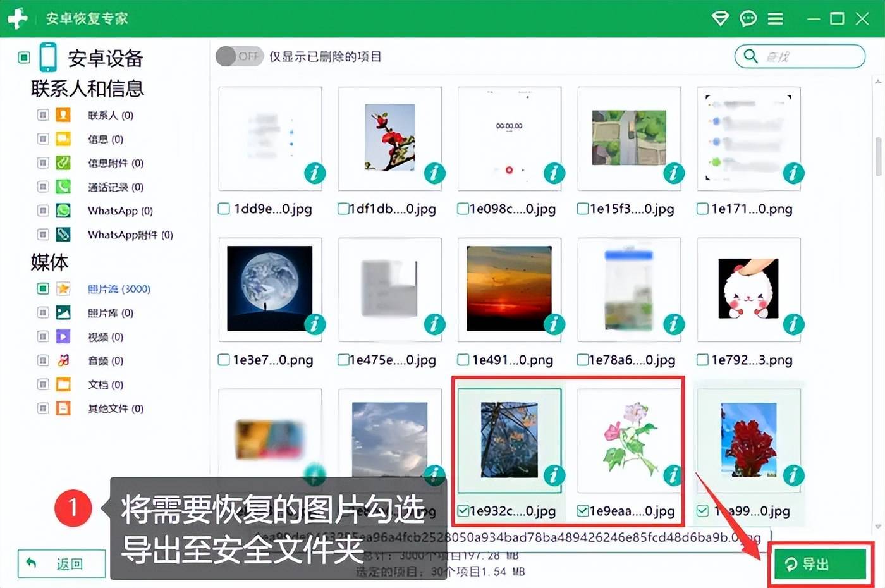Select the documents (0) category
This screenshot has height=588, width=885.
point(106,384)
